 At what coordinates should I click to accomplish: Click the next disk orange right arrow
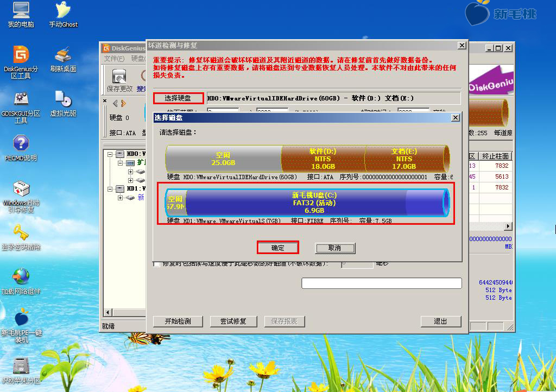point(123,104)
